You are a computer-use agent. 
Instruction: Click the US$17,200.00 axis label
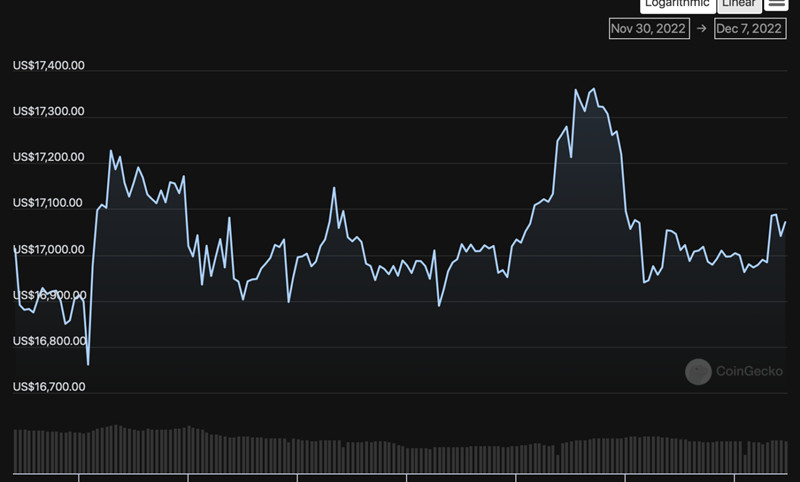pos(48,157)
